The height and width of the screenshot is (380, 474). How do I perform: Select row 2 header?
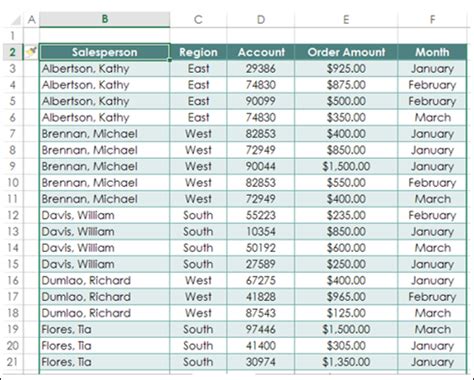[13, 52]
